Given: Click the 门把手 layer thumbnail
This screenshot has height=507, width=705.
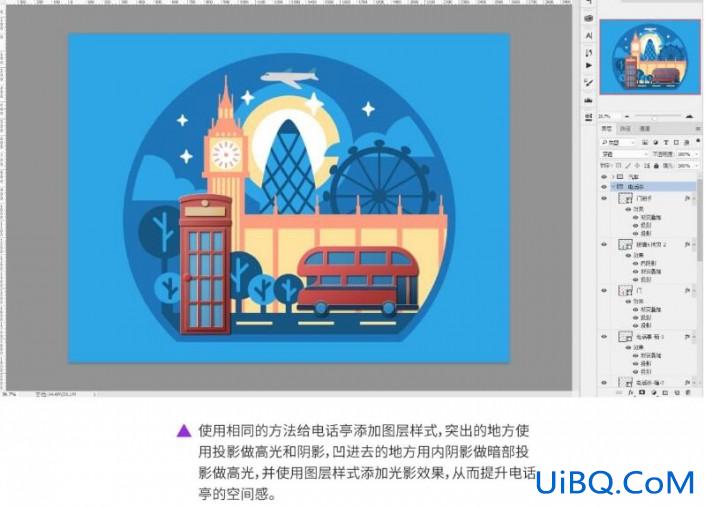Looking at the screenshot, I should click(625, 198).
